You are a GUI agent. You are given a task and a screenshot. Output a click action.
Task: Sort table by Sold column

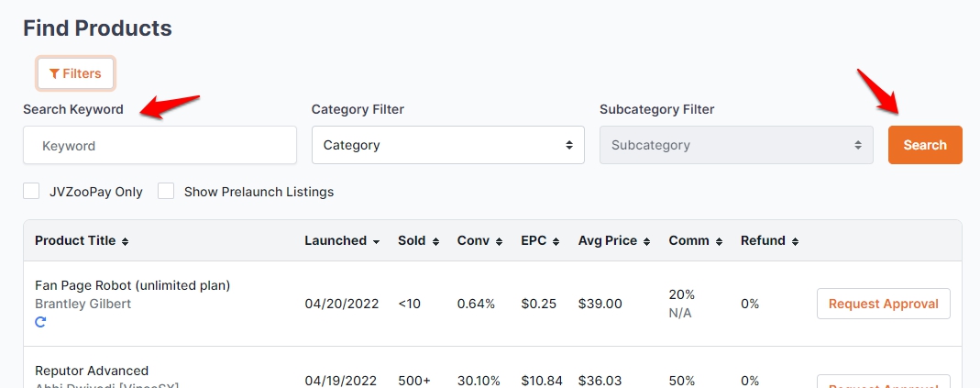[x=419, y=241]
